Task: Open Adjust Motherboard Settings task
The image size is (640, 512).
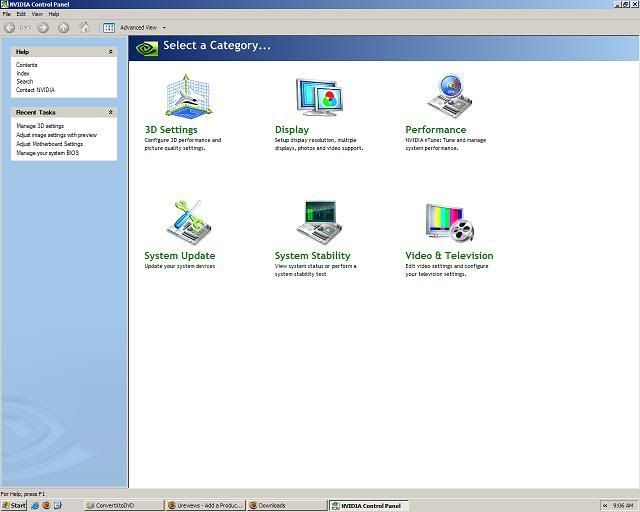Action: 49,144
